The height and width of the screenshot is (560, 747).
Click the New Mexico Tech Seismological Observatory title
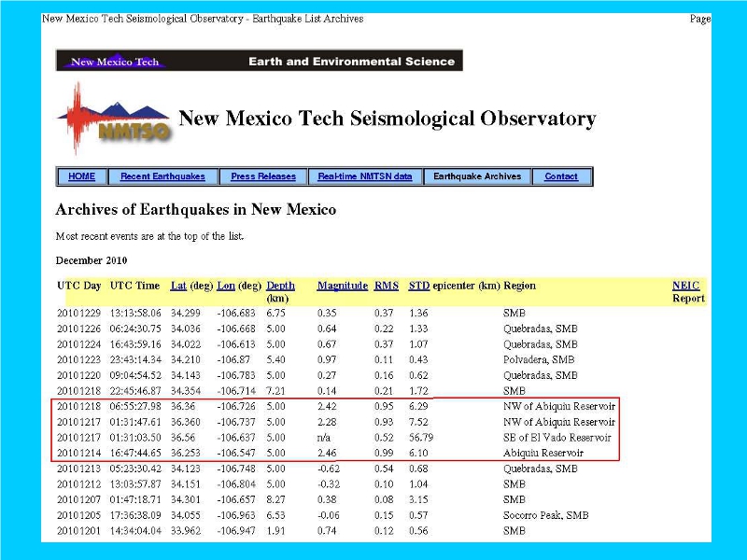[x=388, y=119]
